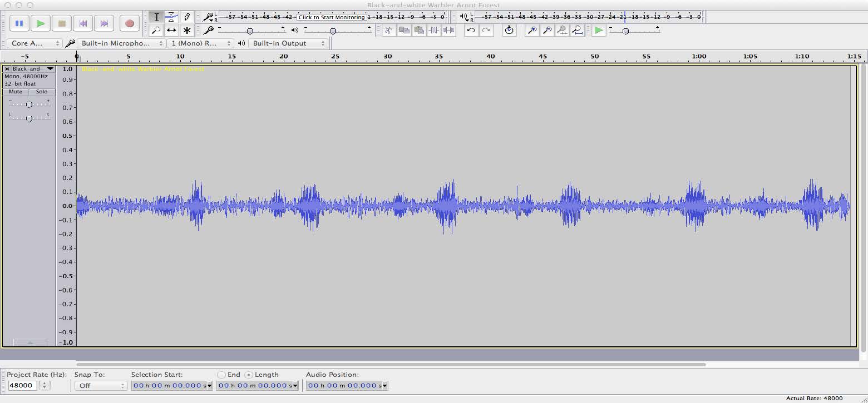Click the Trim audio toolbar icon
Viewport: 868px width, 403px height.
tap(434, 31)
